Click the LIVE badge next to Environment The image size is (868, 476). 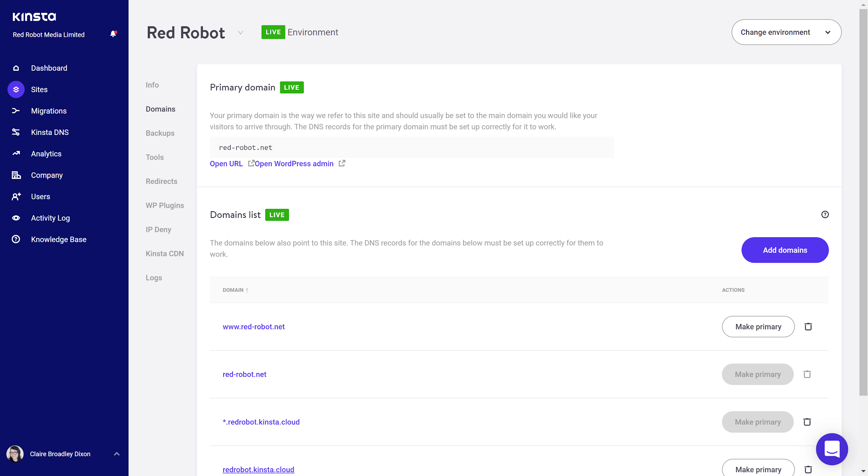pos(273,32)
